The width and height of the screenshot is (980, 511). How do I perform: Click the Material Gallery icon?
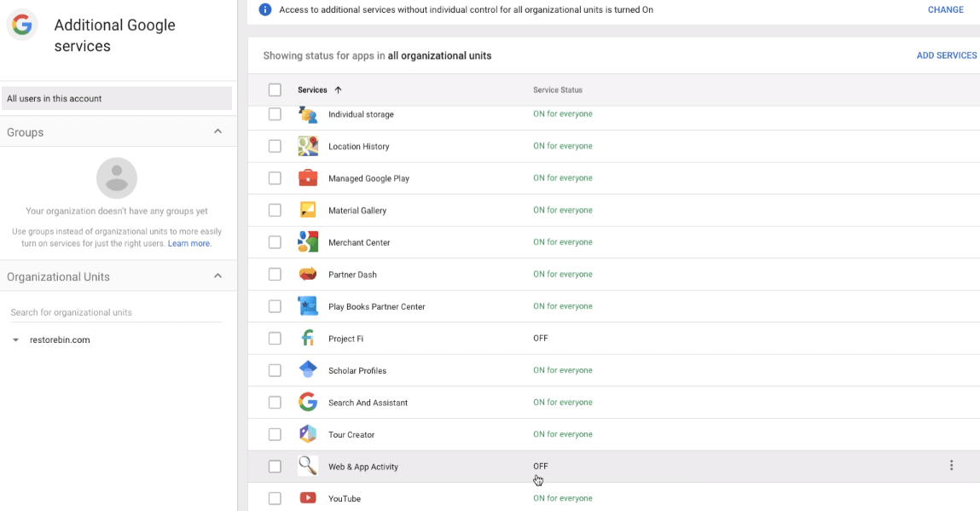[x=308, y=210]
